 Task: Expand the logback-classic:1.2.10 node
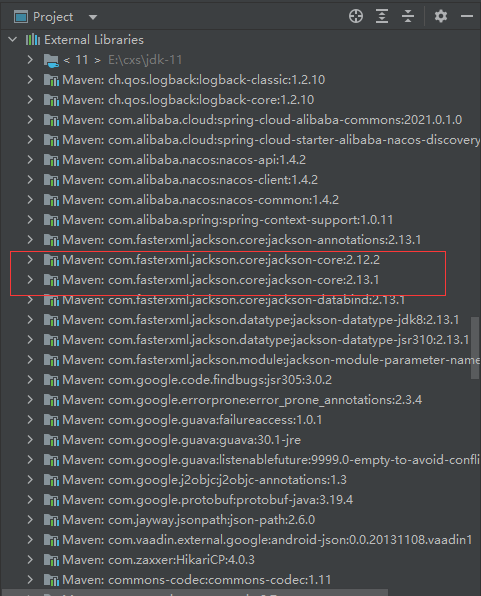coord(30,80)
